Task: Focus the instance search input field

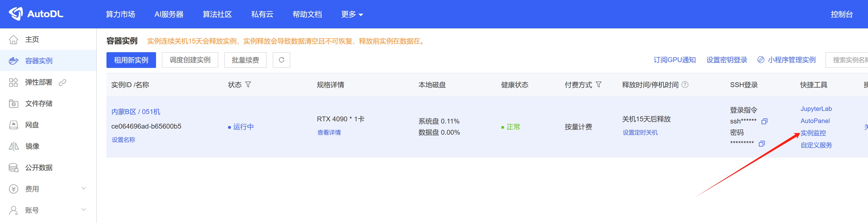Action: [847, 60]
